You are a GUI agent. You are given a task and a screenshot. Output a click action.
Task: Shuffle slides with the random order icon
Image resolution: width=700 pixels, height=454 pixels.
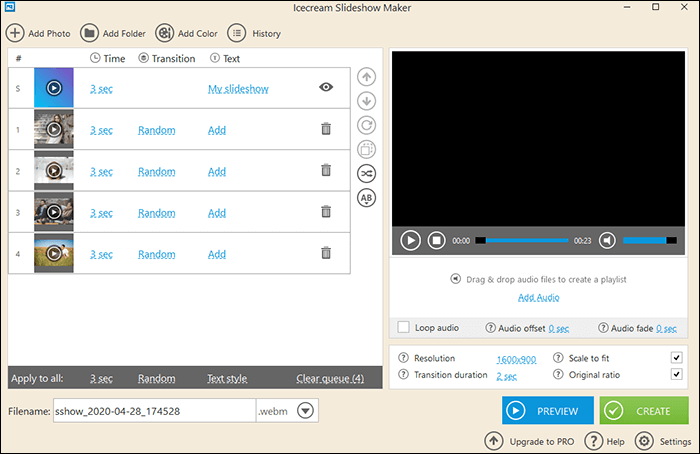(367, 173)
